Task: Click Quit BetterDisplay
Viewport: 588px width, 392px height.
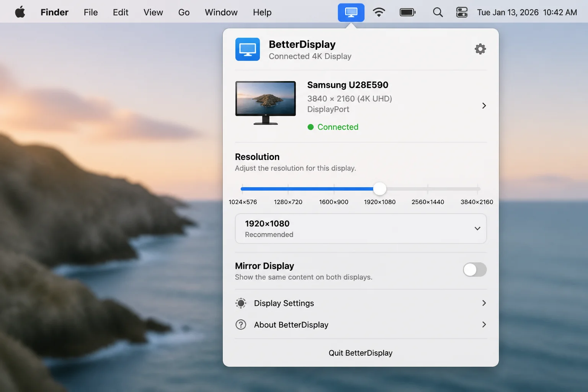Action: [x=361, y=353]
